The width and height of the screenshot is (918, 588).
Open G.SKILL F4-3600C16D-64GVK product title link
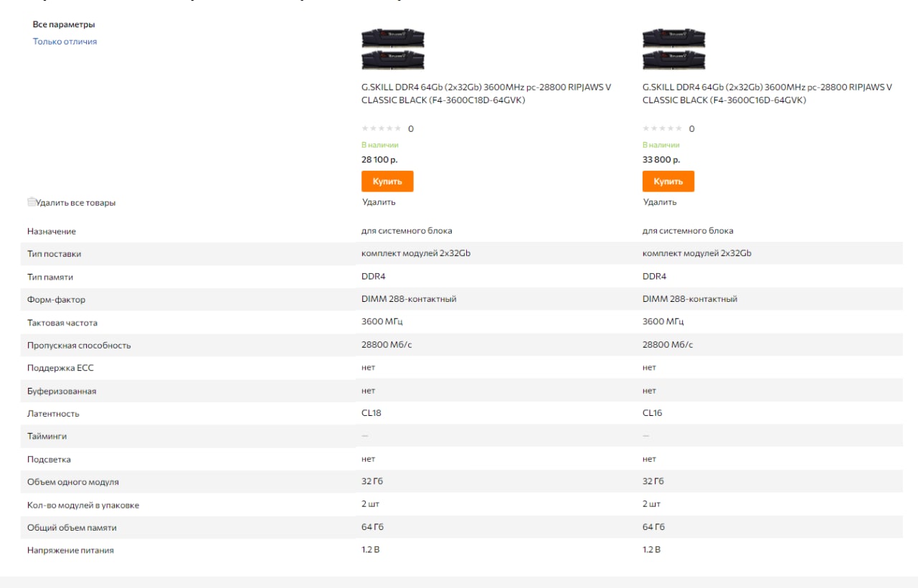(x=767, y=94)
